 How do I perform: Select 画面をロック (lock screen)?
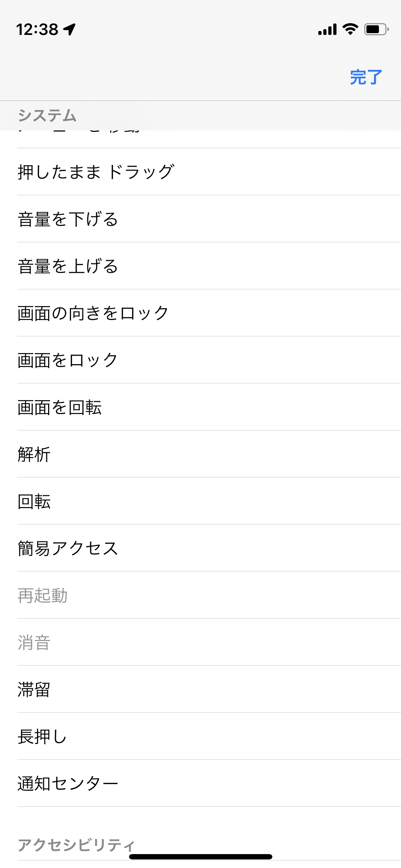tap(68, 360)
